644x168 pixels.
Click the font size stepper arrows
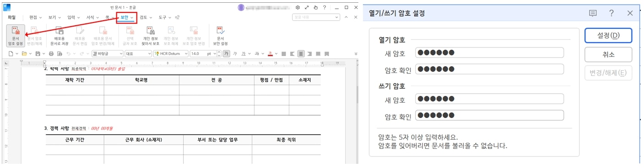tap(219, 54)
